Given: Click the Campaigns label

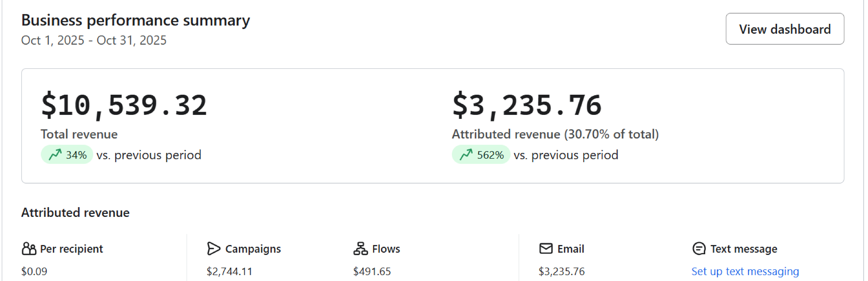Looking at the screenshot, I should (x=253, y=249).
